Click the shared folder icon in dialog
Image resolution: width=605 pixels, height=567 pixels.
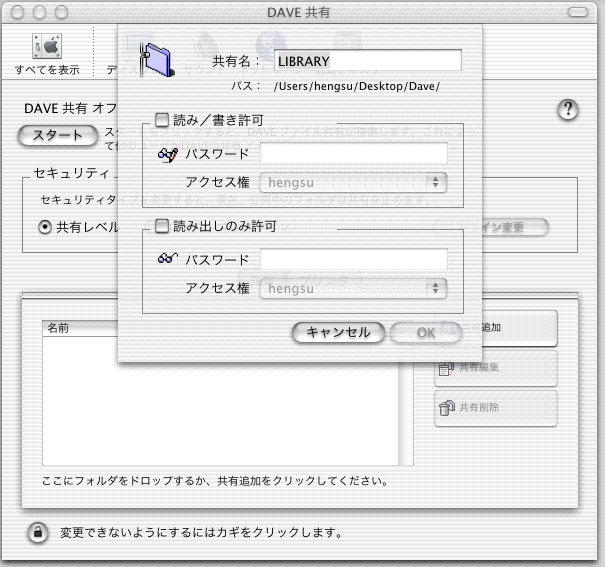pyautogui.click(x=156, y=59)
